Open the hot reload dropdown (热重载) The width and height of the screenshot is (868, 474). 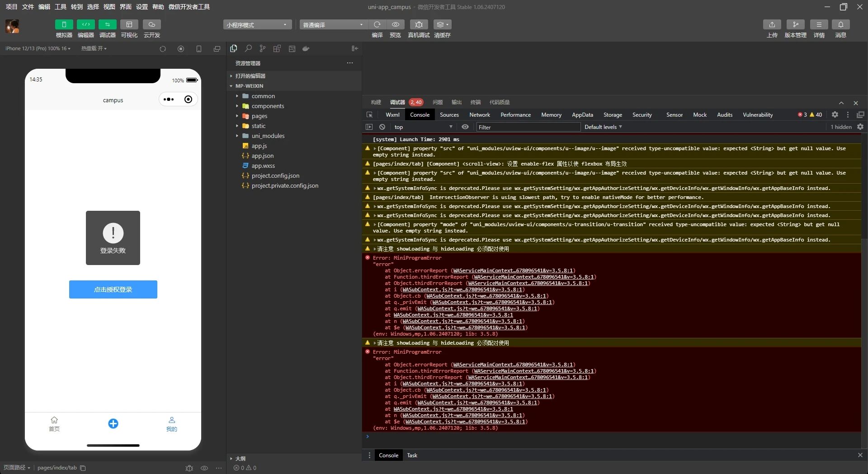(94, 48)
